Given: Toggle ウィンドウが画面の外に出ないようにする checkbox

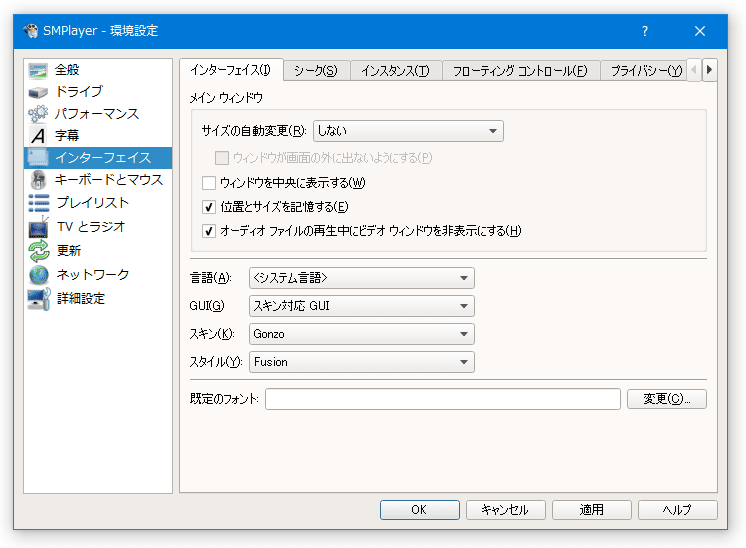Looking at the screenshot, I should (x=222, y=158).
